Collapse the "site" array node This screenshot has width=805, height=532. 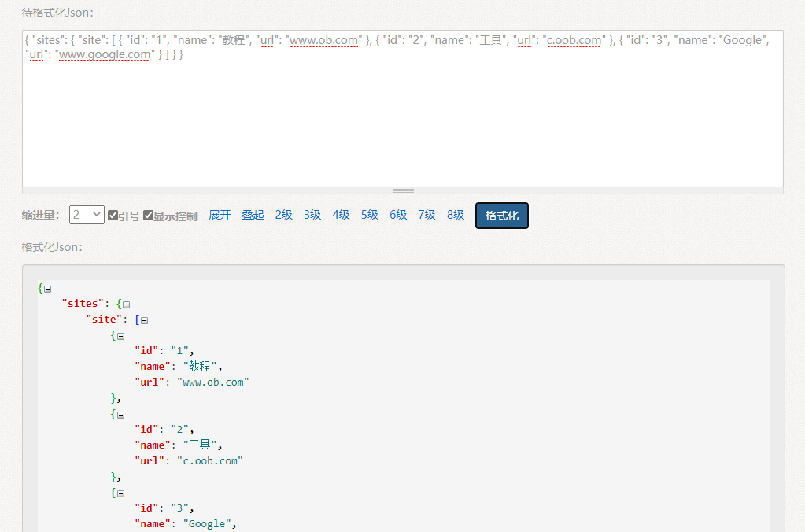point(143,320)
